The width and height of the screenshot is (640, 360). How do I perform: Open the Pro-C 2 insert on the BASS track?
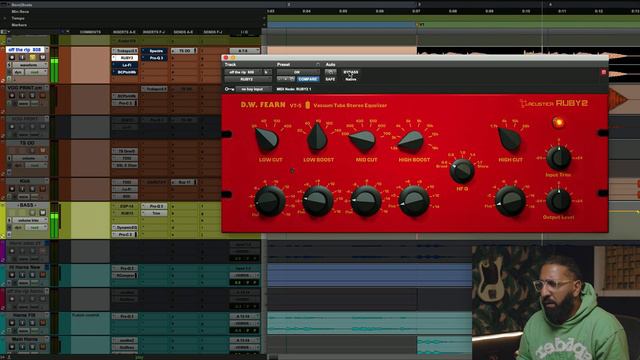click(125, 235)
